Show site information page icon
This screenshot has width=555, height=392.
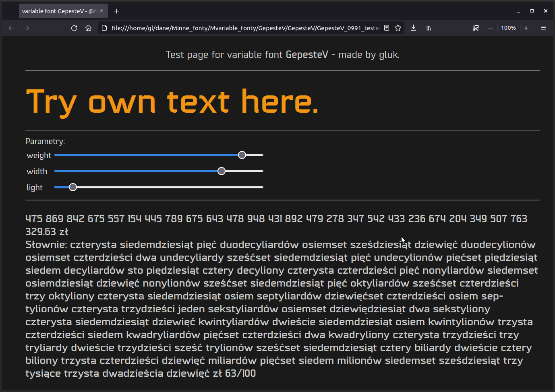pos(104,28)
